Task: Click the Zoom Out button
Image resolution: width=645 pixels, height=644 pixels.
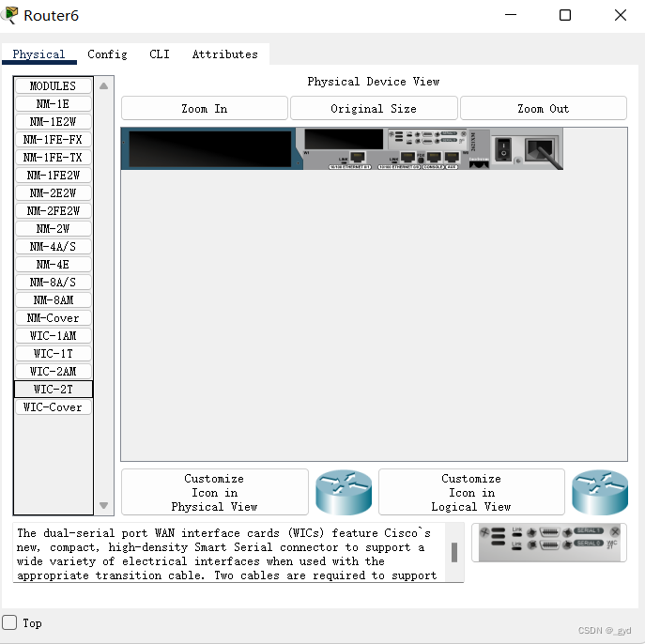Action: pos(544,109)
